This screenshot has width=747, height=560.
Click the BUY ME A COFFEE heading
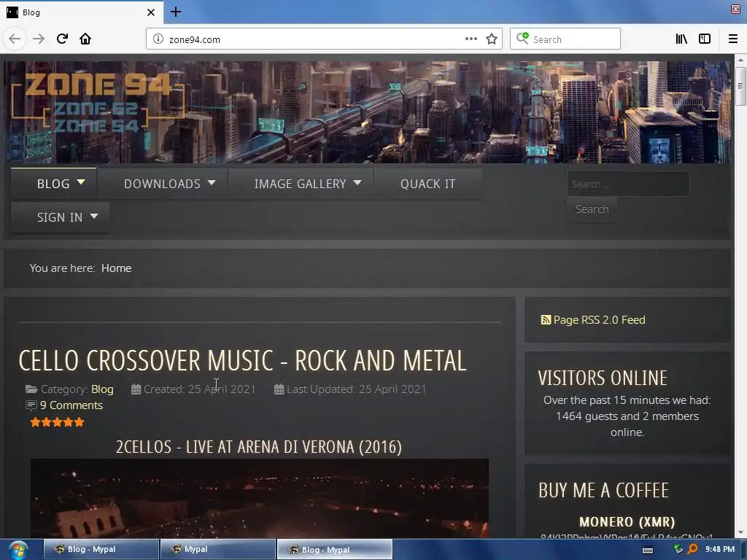coord(603,491)
